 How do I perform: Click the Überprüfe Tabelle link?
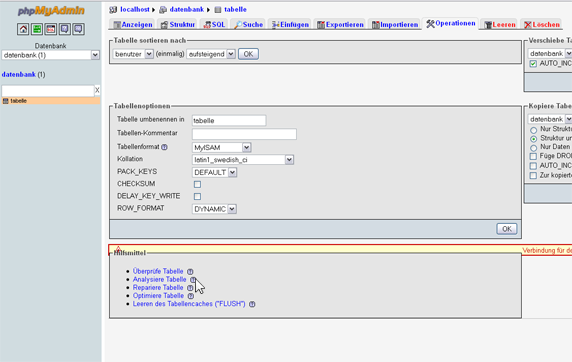[158, 272]
